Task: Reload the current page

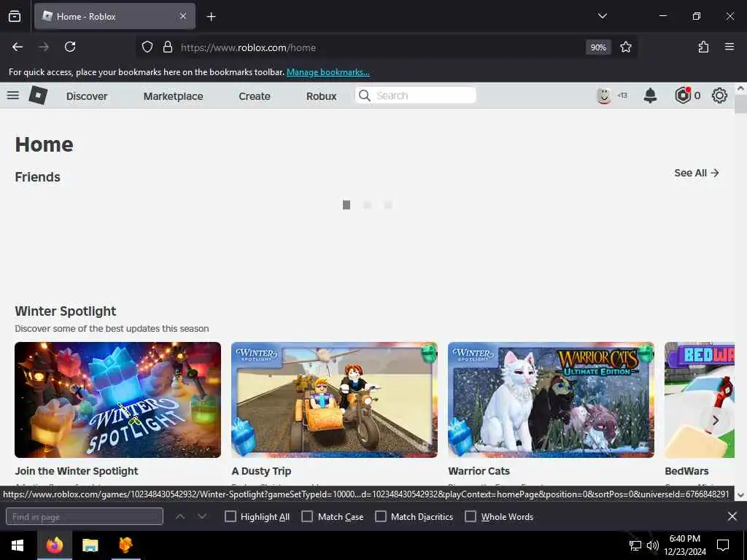Action: click(x=70, y=47)
